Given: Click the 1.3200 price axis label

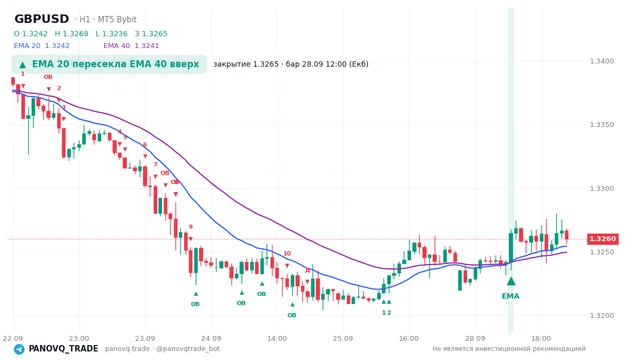Looking at the screenshot, I should tap(602, 316).
